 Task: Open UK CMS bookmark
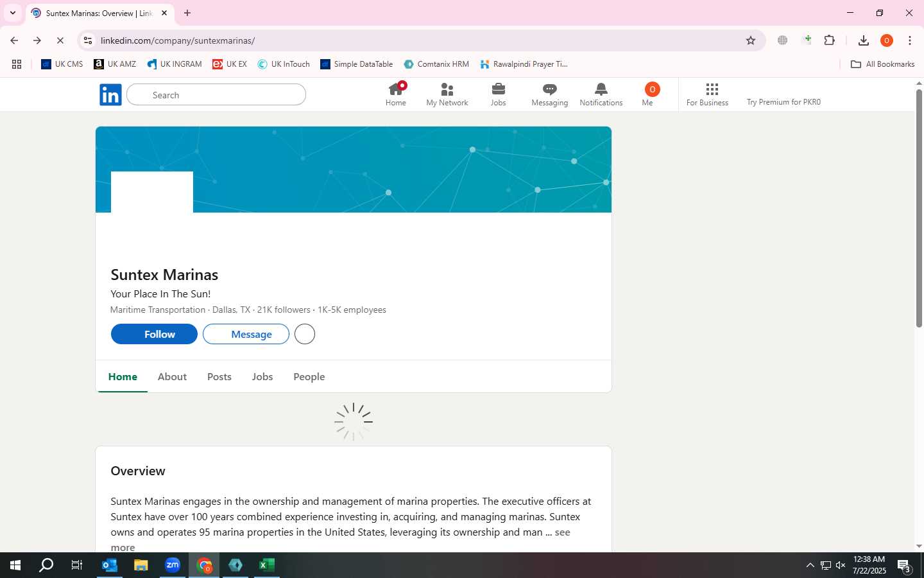click(62, 64)
